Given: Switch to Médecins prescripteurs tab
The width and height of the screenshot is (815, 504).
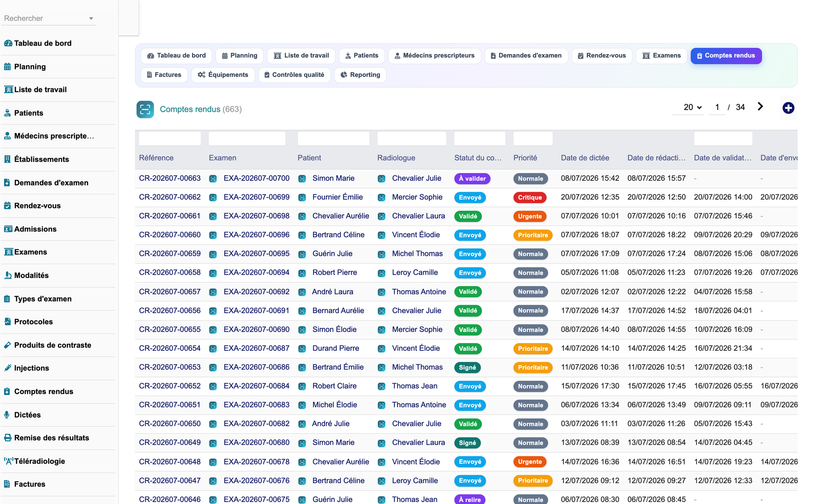Looking at the screenshot, I should click(x=434, y=56).
